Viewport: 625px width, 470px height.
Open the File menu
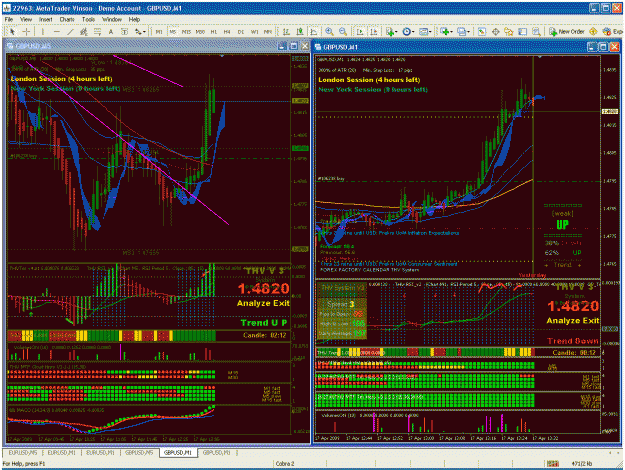tap(8, 19)
